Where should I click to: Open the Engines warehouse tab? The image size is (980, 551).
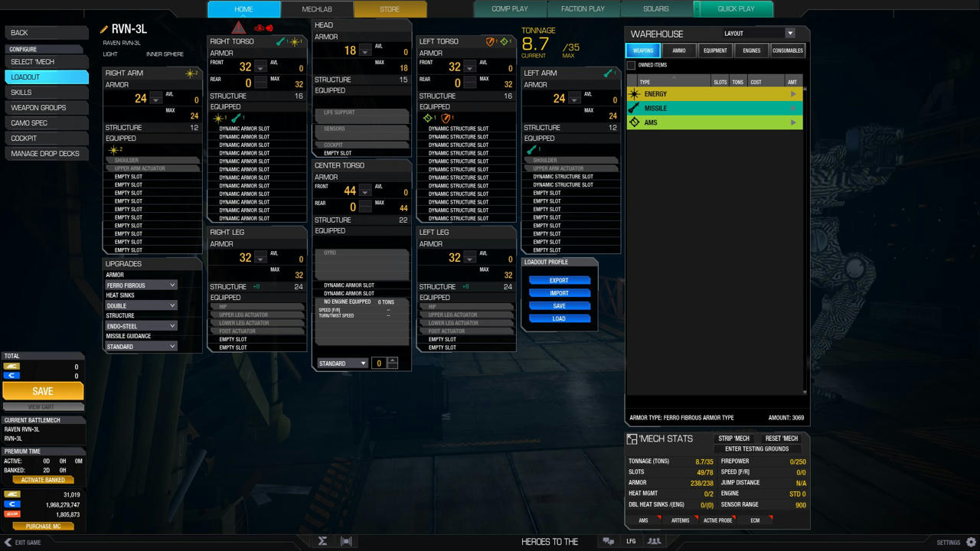click(751, 51)
